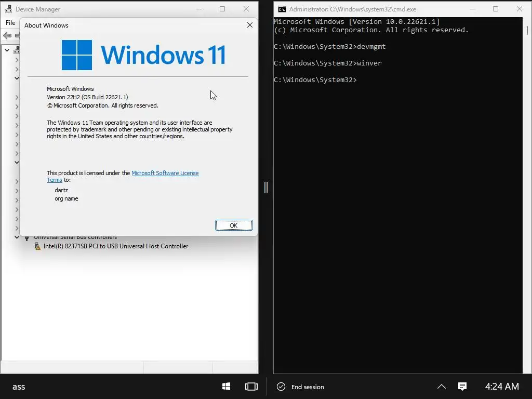Image resolution: width=532 pixels, height=399 pixels.
Task: Open the notification center icon in the taskbar
Action: pyautogui.click(x=462, y=387)
